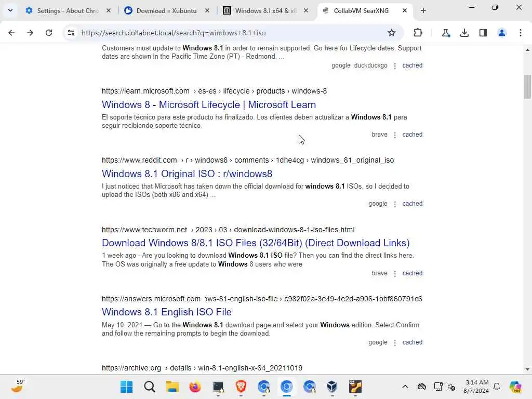The height and width of the screenshot is (399, 532).
Task: Open Chrome Labs flask icon
Action: coord(445,33)
